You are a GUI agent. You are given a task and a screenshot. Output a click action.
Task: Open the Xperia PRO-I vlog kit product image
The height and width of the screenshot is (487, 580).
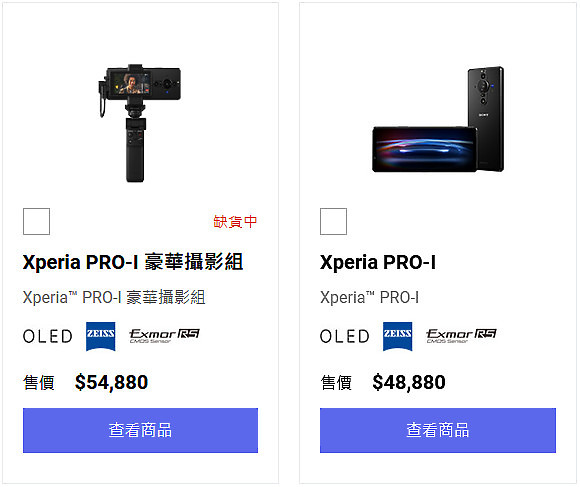pos(140,123)
